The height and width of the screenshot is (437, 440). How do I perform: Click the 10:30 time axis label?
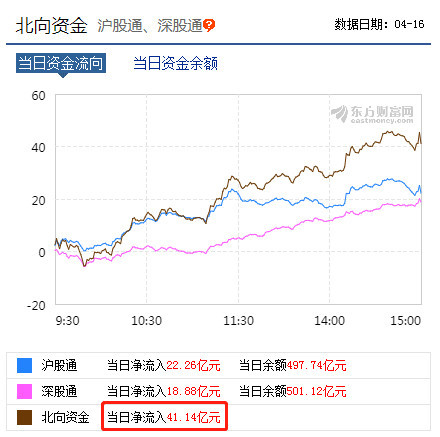click(x=147, y=321)
